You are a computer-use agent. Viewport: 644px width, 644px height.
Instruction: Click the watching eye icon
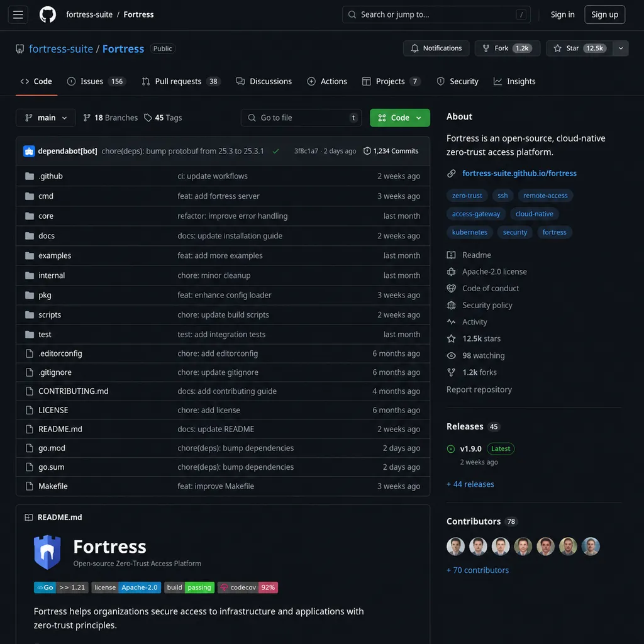[451, 356]
